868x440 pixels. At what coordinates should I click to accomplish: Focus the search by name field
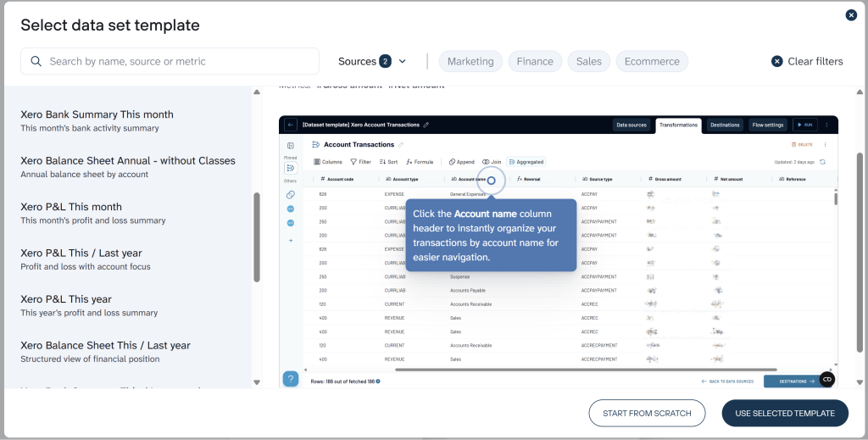tap(170, 61)
